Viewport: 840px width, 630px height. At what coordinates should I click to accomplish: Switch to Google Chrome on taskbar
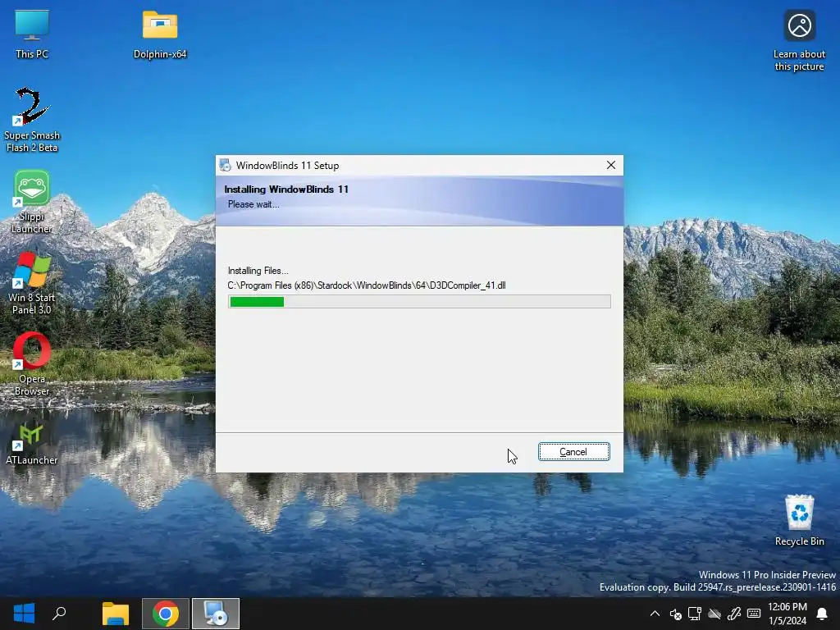point(166,614)
